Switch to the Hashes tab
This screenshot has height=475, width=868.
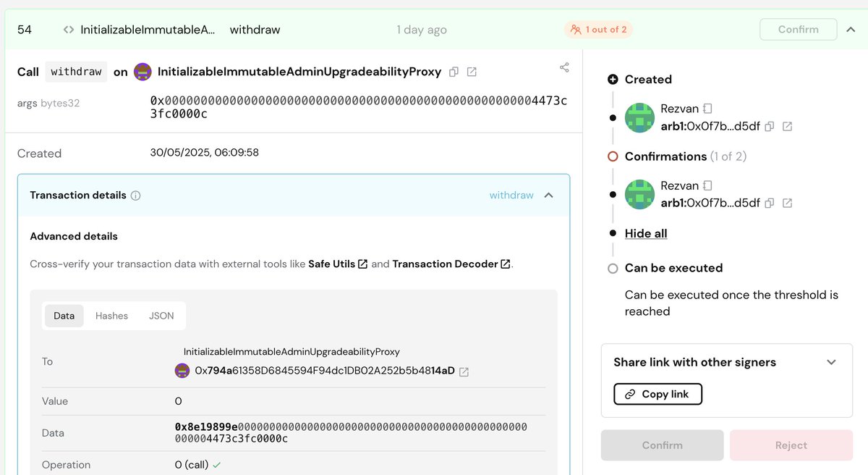[x=111, y=316]
